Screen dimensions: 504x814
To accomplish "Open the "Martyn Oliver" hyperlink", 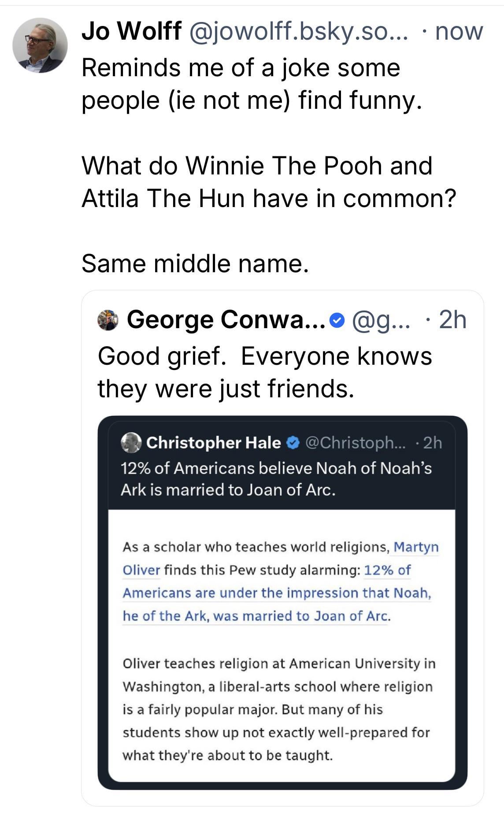I will (x=416, y=547).
